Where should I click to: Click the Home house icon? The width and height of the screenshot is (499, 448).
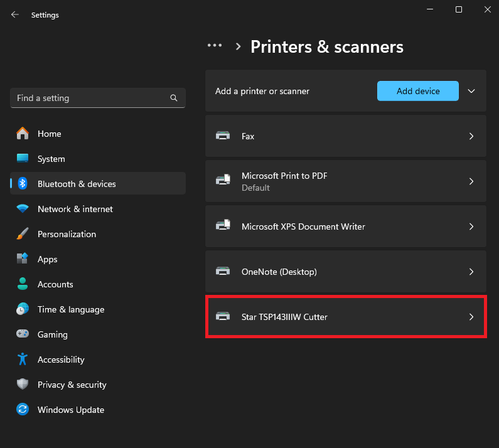(x=23, y=133)
